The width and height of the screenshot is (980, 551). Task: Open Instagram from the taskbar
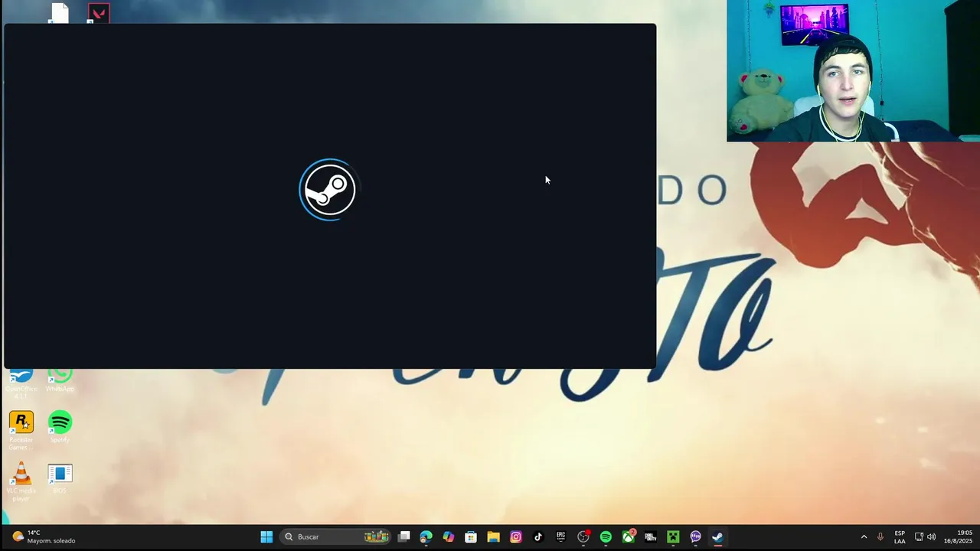pos(516,537)
